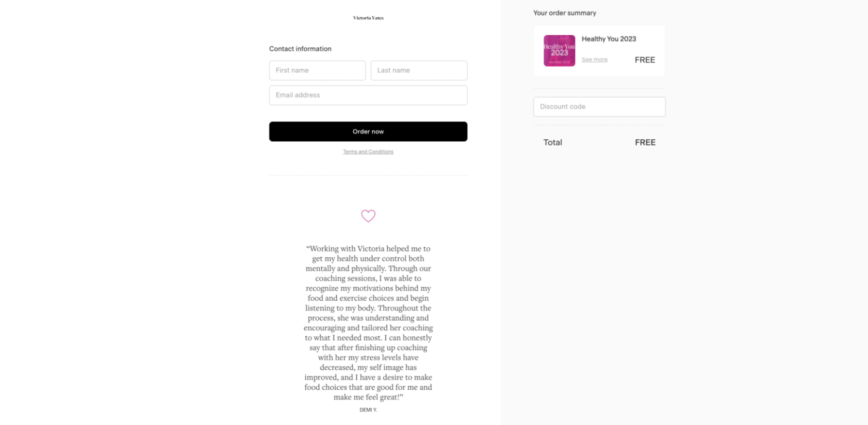This screenshot has width=868, height=425.
Task: Click the order summary product card
Action: click(x=599, y=50)
